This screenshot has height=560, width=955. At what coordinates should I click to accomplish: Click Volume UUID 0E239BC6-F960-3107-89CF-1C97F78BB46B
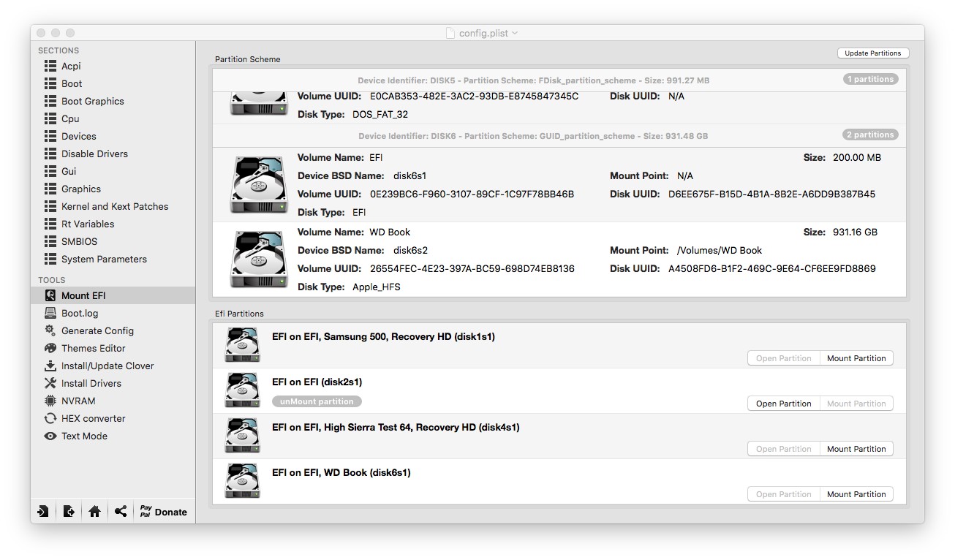[x=472, y=194]
